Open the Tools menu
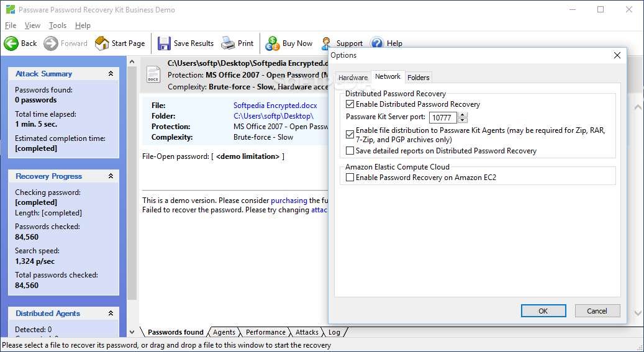This screenshot has height=352, width=644. click(58, 25)
